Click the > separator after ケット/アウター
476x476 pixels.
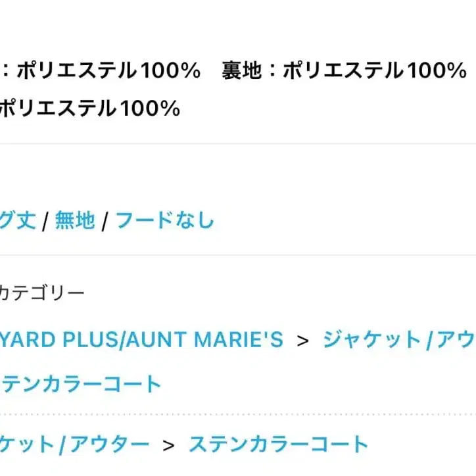point(169,445)
